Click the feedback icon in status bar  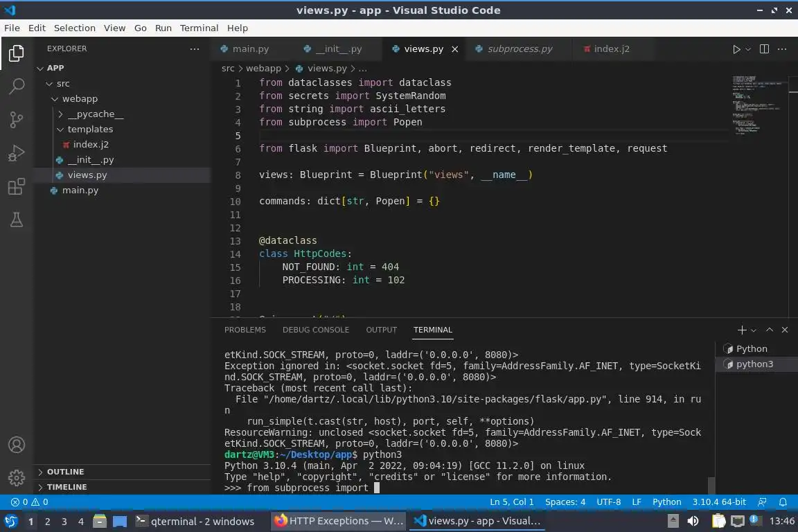pos(762,502)
